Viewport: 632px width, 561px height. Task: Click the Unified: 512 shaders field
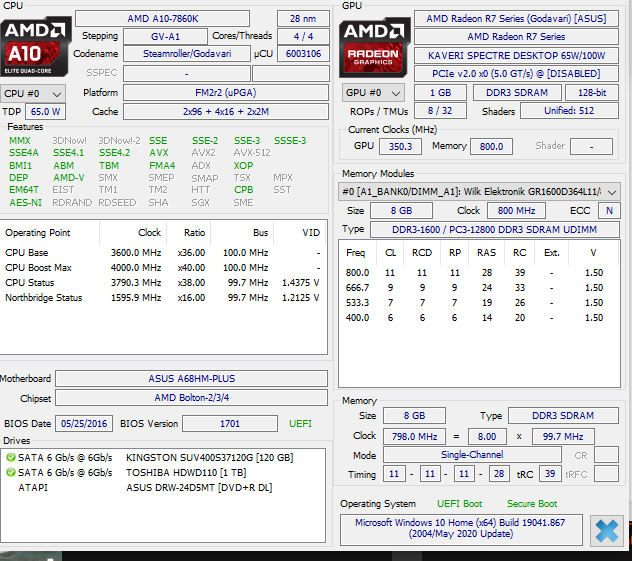pos(569,111)
